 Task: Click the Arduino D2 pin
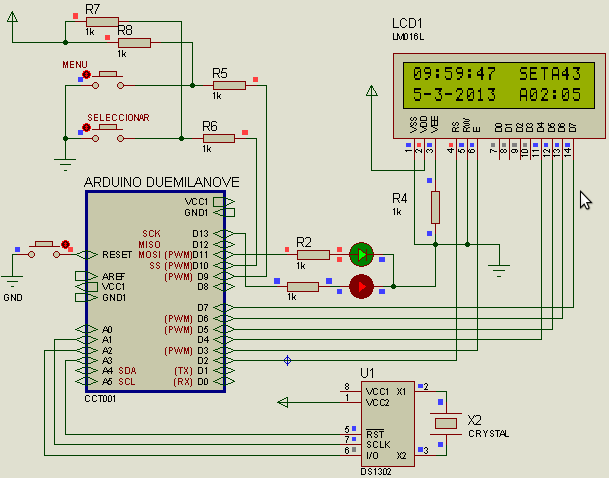point(224,360)
